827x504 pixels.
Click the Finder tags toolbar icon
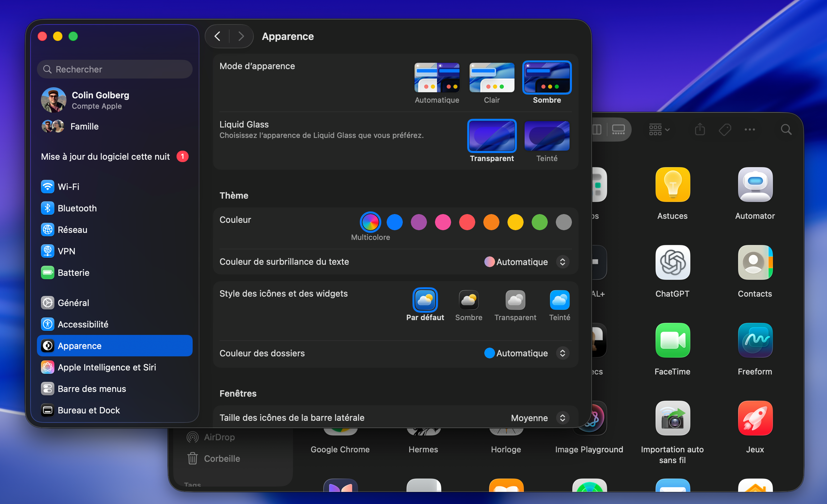(725, 129)
